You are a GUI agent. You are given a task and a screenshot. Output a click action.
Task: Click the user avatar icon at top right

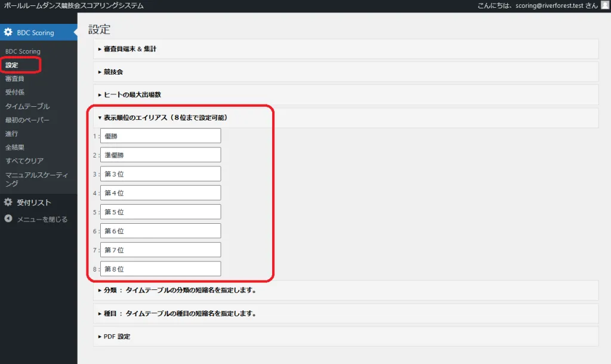coord(604,5)
